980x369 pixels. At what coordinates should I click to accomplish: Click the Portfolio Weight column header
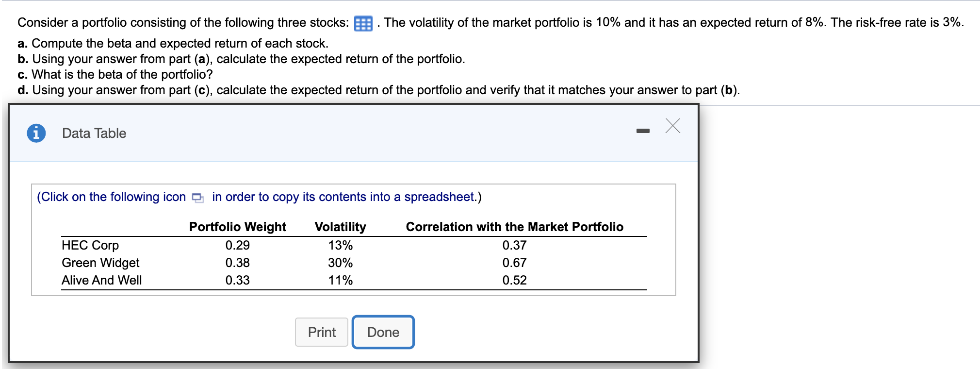tap(237, 226)
